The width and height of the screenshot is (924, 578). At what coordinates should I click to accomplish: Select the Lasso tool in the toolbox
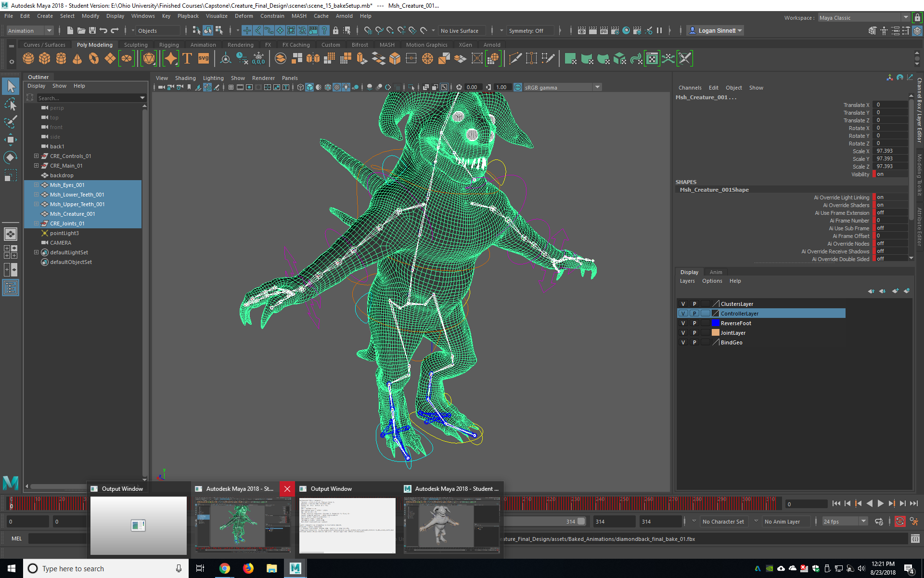click(11, 105)
